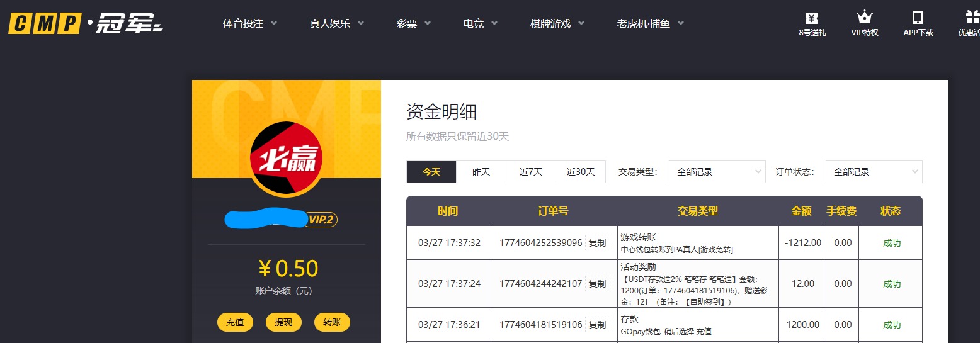Open the 订单状态 全部记录 dropdown
980x343 pixels.
(x=874, y=172)
